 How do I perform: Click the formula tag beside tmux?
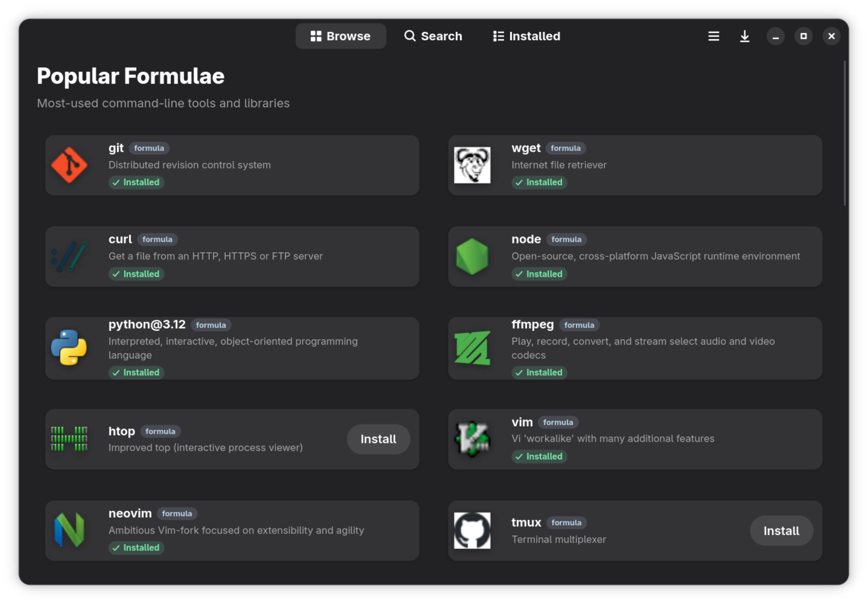click(566, 523)
